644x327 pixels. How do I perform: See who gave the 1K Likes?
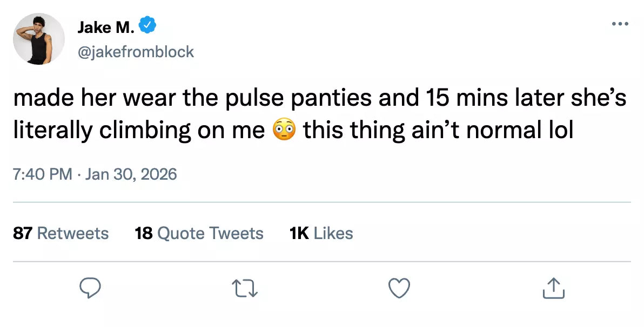point(321,233)
